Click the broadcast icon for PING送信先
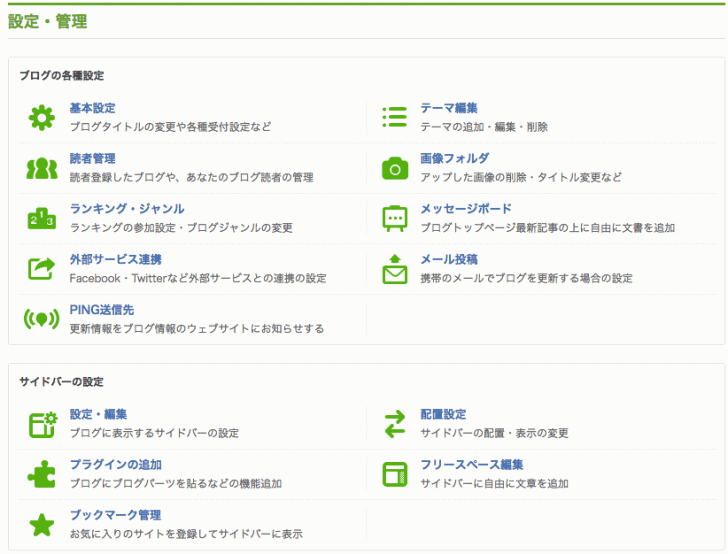Image resolution: width=728 pixels, height=554 pixels. point(41,320)
